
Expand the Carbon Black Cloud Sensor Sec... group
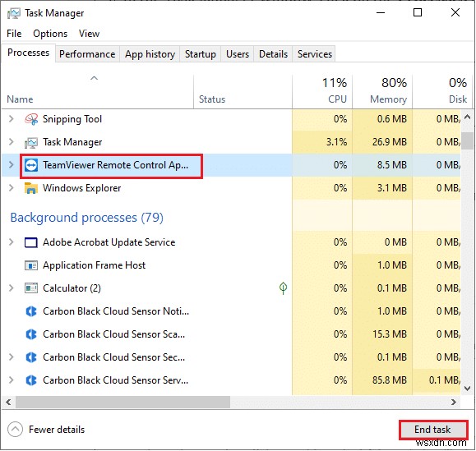coord(12,357)
